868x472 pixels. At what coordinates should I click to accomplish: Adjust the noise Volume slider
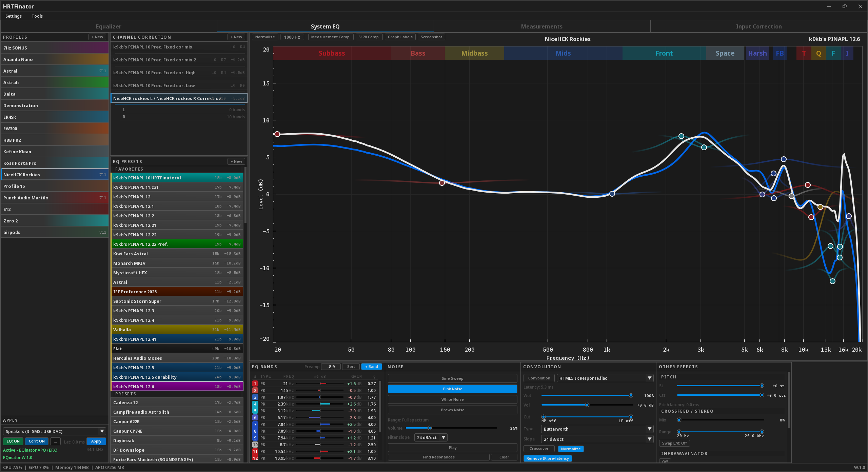pyautogui.click(x=452, y=428)
